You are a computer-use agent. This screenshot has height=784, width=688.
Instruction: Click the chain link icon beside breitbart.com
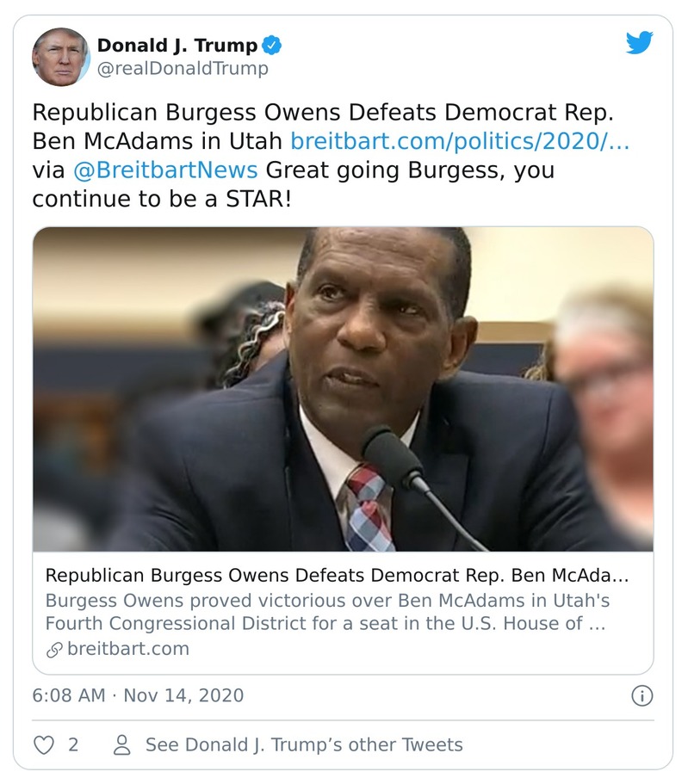point(53,650)
